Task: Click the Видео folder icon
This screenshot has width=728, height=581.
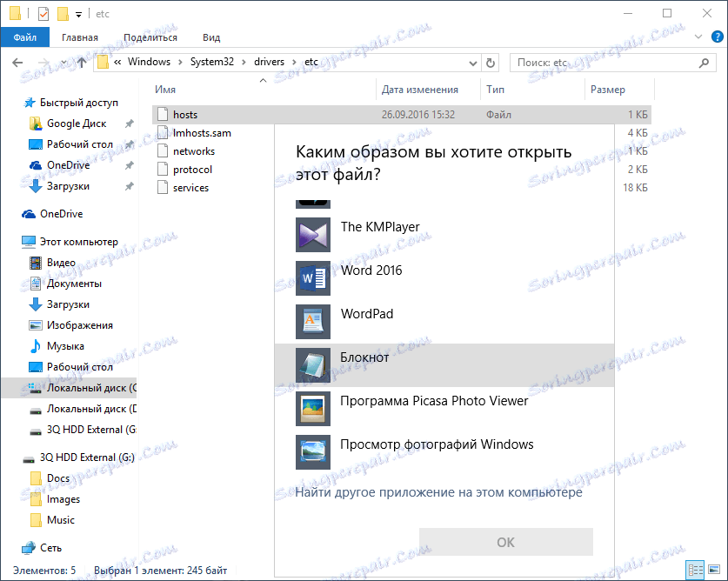Action: [36, 263]
